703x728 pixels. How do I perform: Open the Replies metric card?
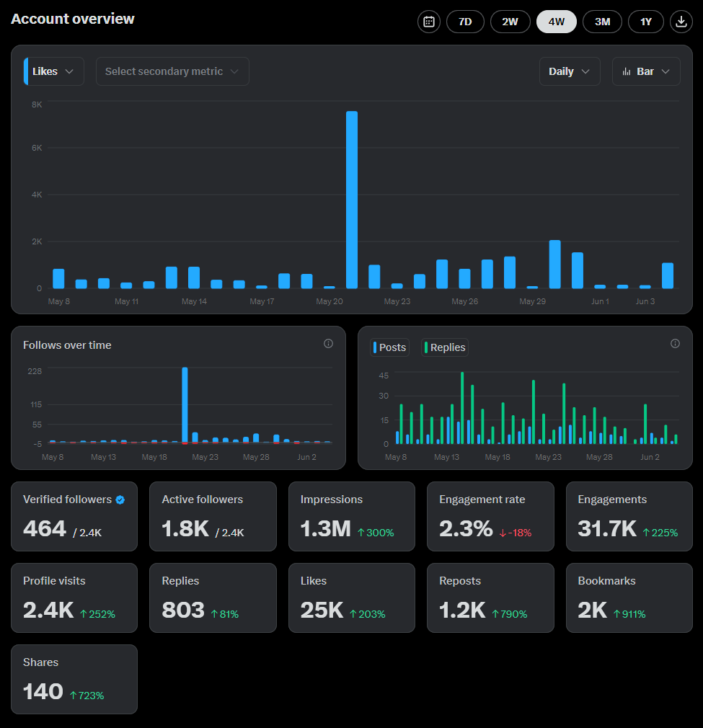213,598
